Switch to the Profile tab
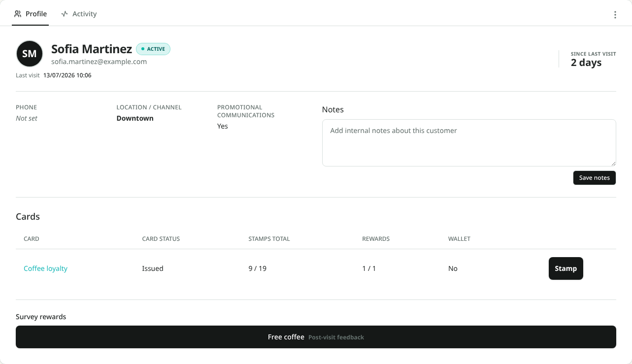The width and height of the screenshot is (632, 364). click(31, 14)
